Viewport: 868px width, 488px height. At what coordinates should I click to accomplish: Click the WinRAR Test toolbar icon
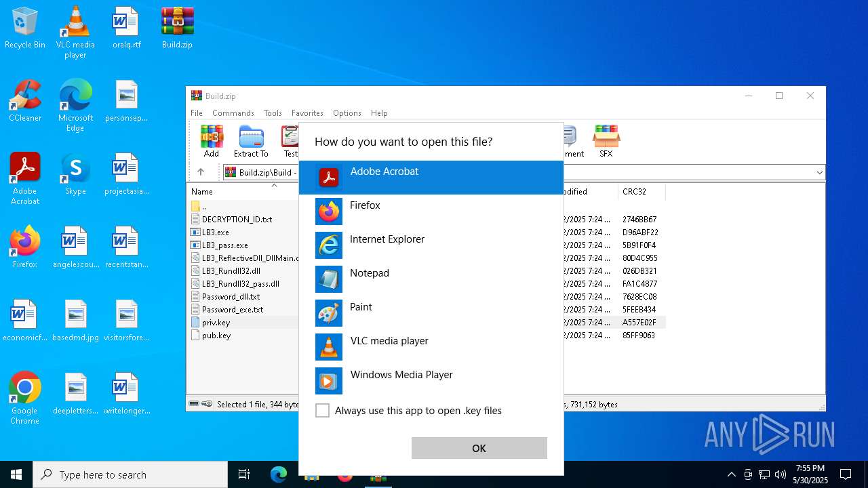coord(290,141)
